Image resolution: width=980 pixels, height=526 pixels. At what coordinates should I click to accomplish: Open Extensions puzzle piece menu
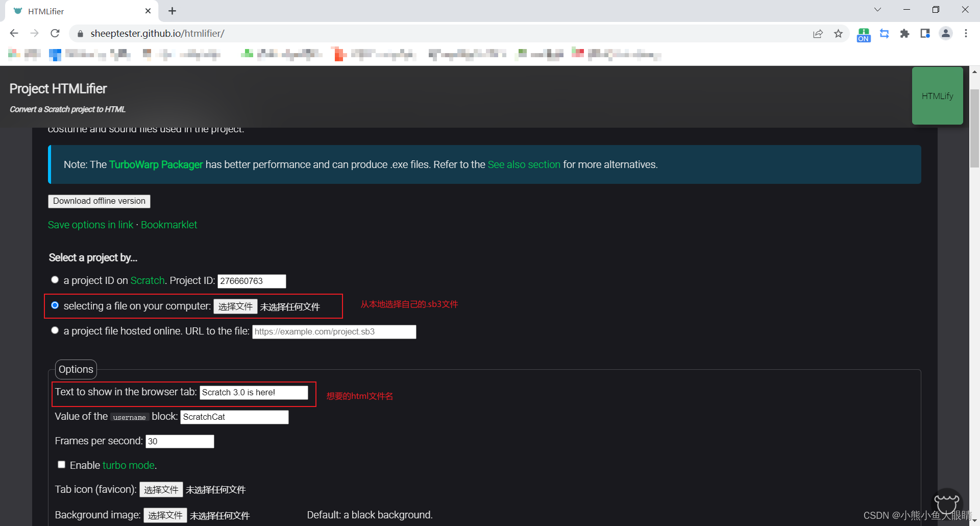(905, 34)
